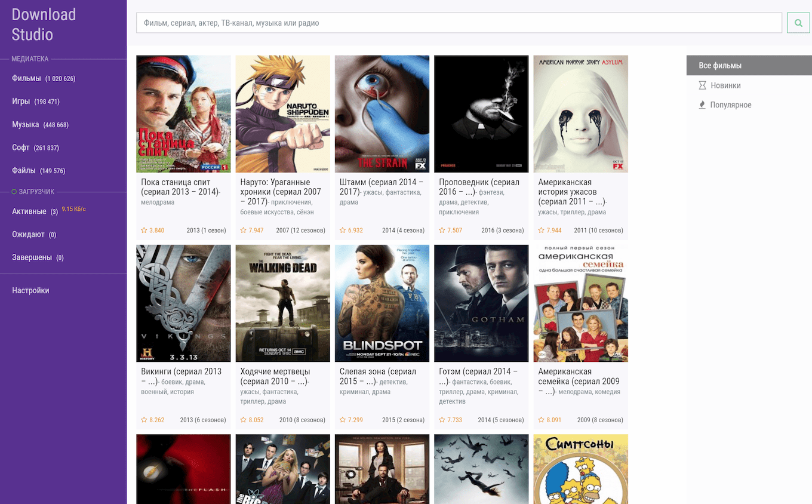Open the Ходячие мертвецы title link

pos(275,371)
